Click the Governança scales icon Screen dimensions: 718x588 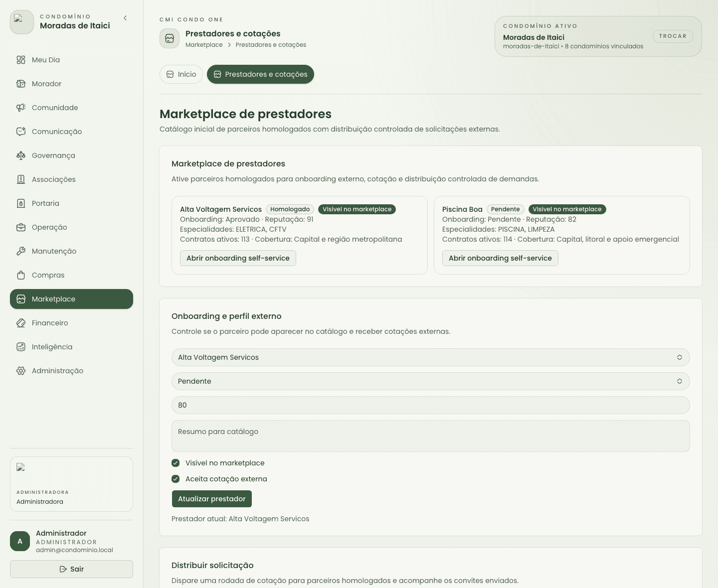[21, 155]
